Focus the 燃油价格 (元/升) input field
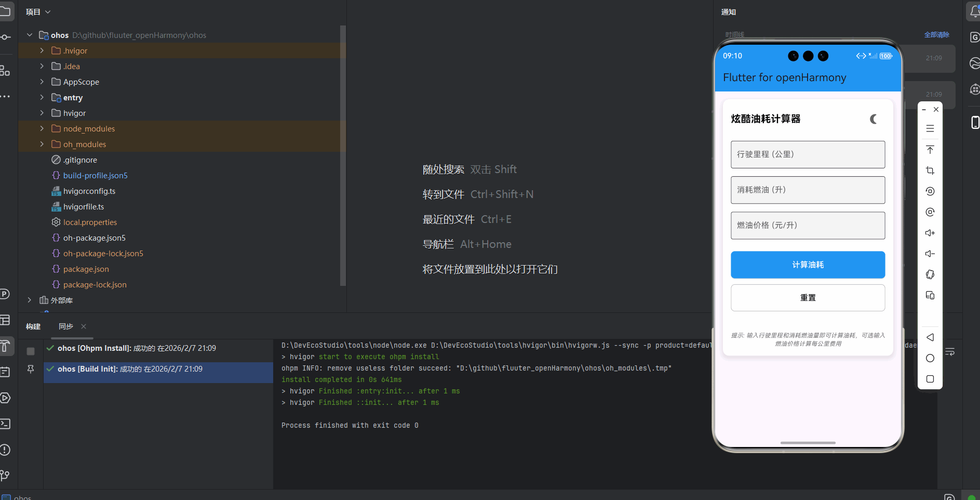 [808, 225]
